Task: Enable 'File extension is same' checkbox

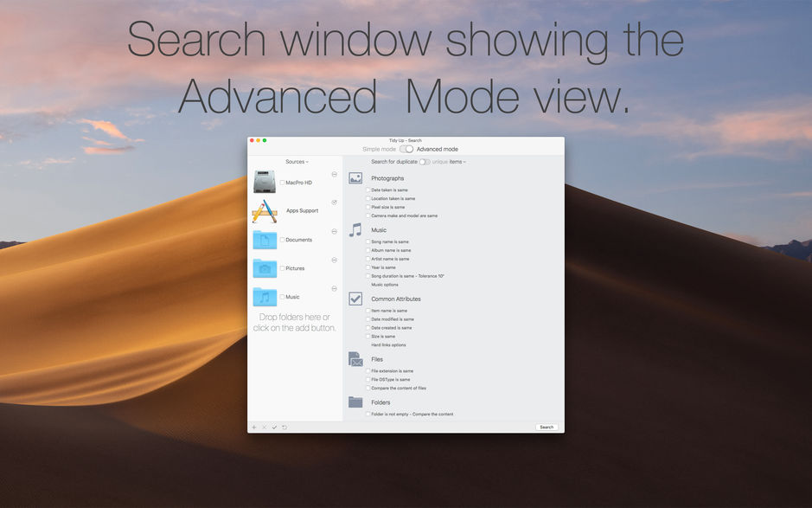Action: pos(368,370)
